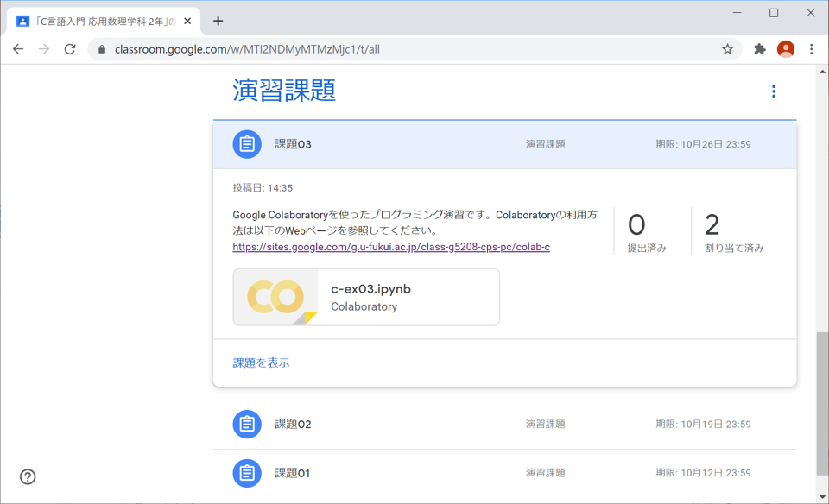Click 課題を表示 link

click(261, 363)
